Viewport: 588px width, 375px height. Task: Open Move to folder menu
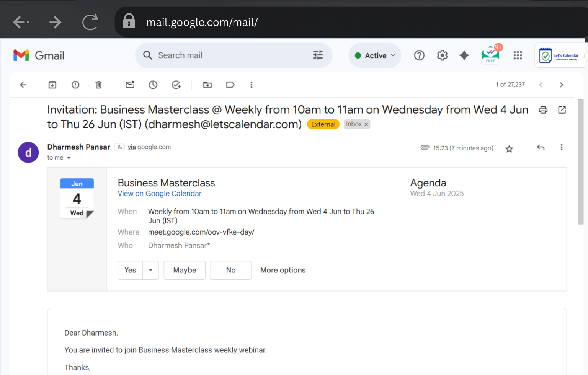tap(207, 85)
